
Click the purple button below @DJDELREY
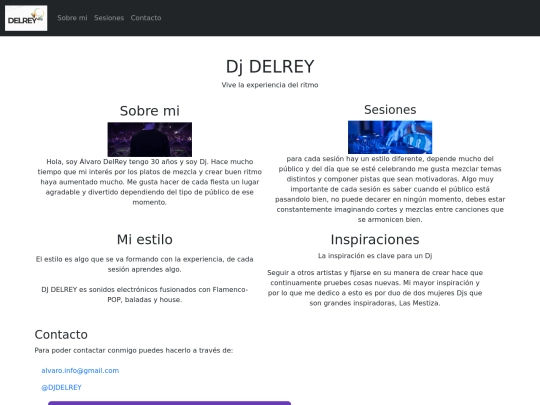pyautogui.click(x=169, y=403)
